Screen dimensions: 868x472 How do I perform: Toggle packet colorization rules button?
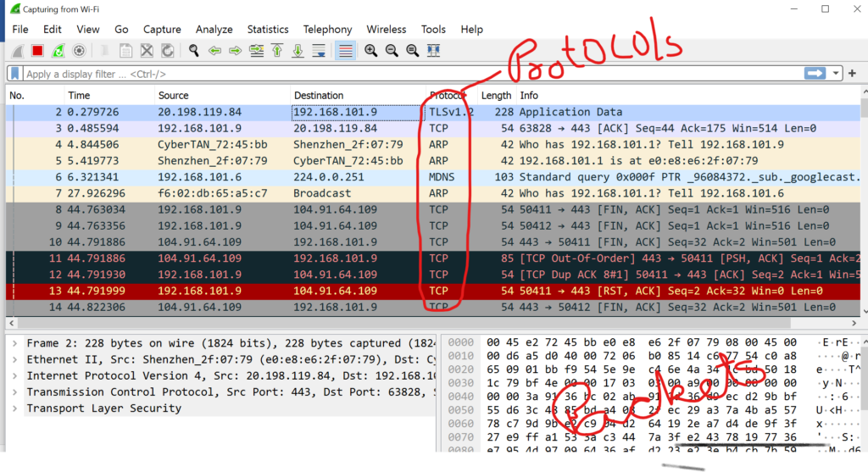[346, 51]
